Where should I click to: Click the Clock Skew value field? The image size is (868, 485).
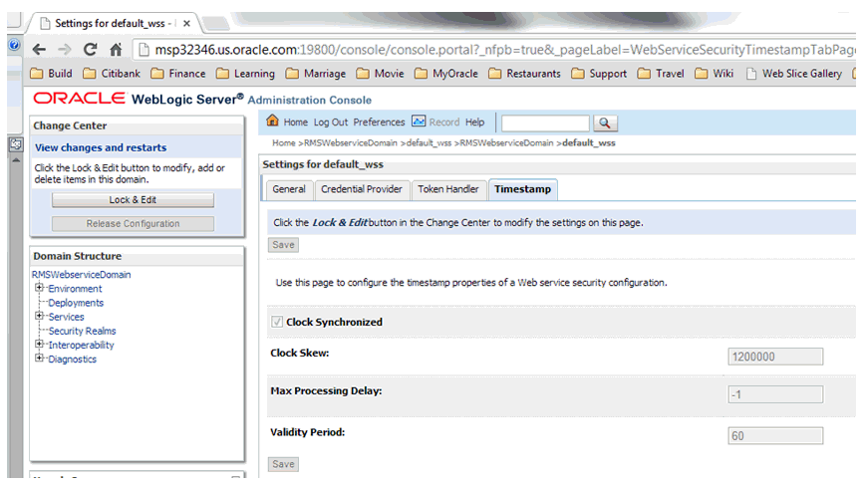point(775,357)
